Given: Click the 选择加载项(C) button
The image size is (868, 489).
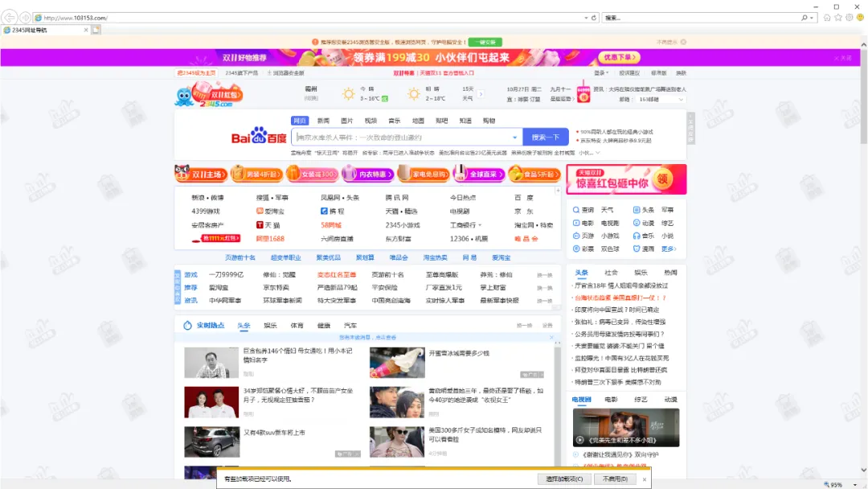Looking at the screenshot, I should pyautogui.click(x=564, y=479).
